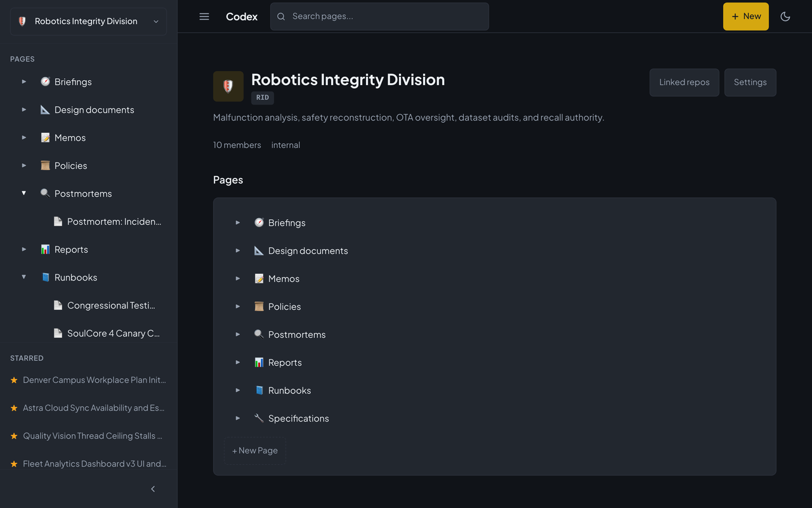Click the star beside Fleet Analytics Dashboard v3

[14, 464]
